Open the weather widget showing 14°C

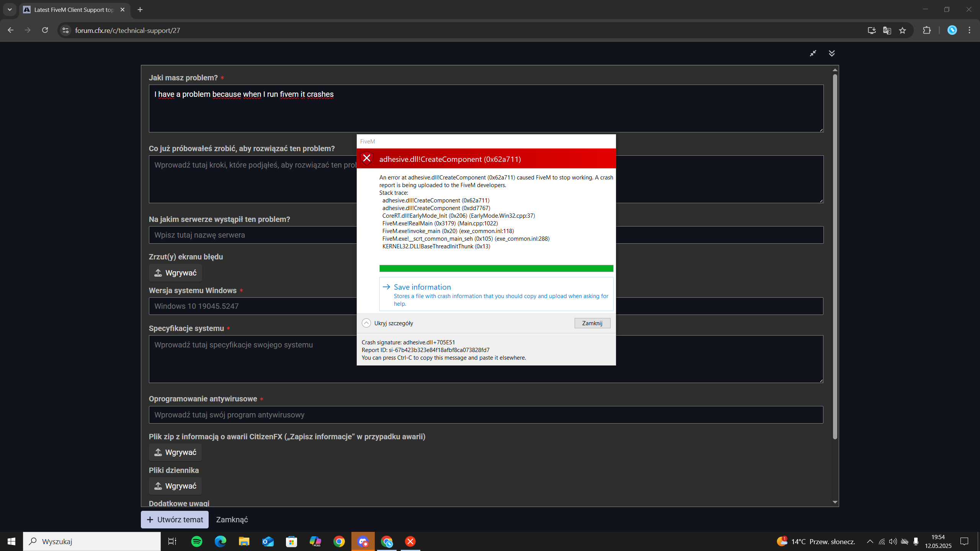tap(816, 541)
